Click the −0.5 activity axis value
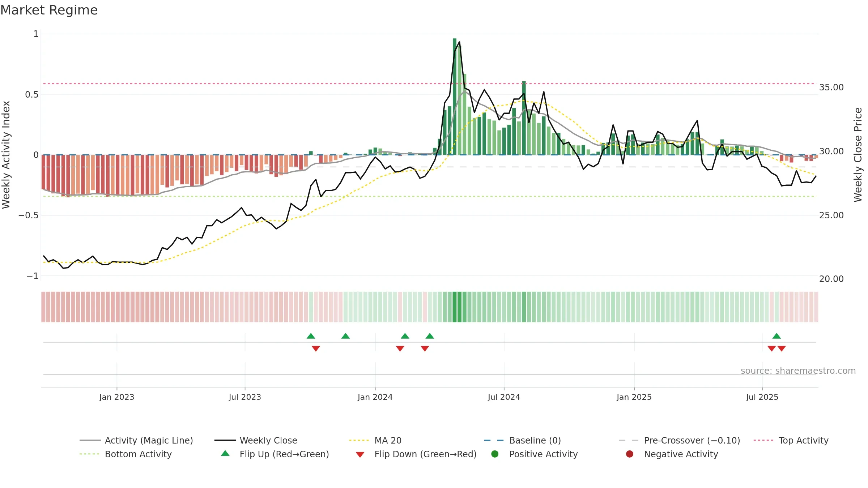 point(29,215)
